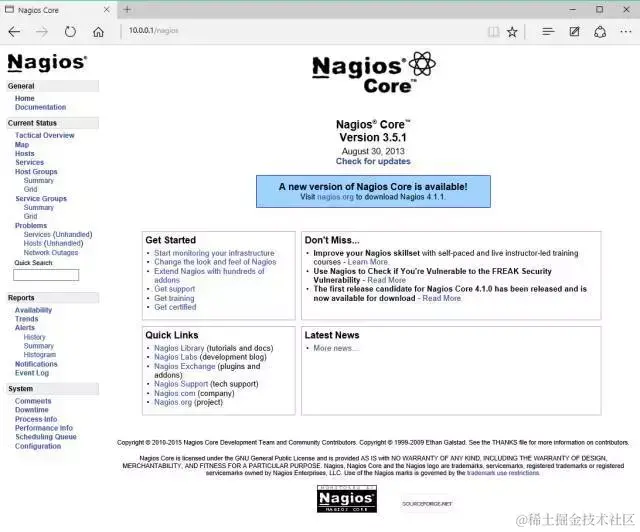Image resolution: width=640 pixels, height=532 pixels.
Task: Open Trends report
Action: (x=27, y=319)
